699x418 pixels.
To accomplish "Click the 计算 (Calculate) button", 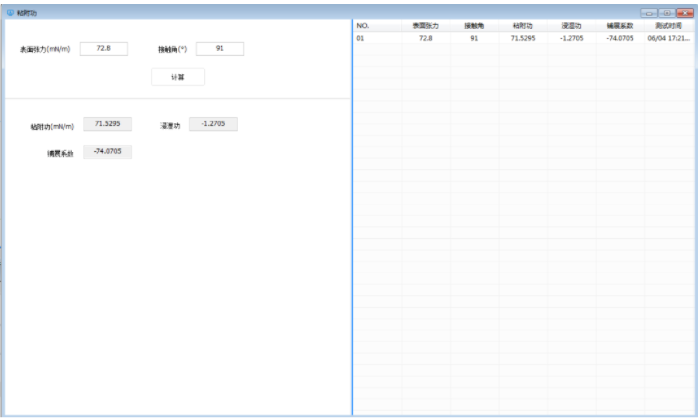I will pos(177,77).
